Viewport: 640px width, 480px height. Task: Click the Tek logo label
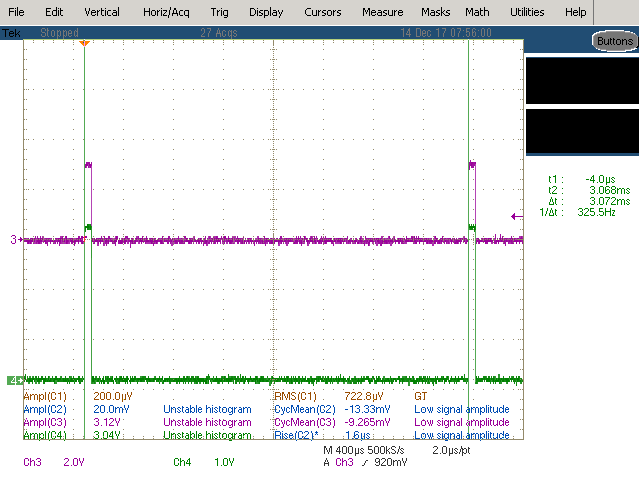point(11,33)
